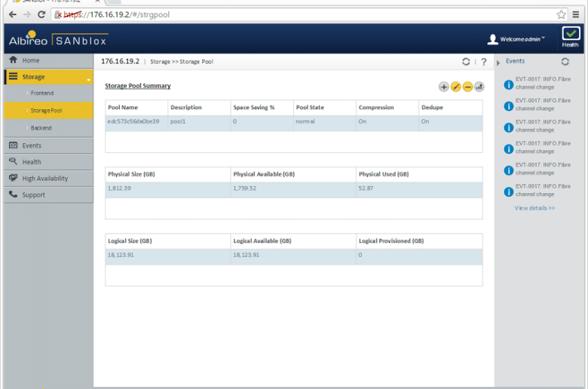Refresh the Events panel

(565, 62)
